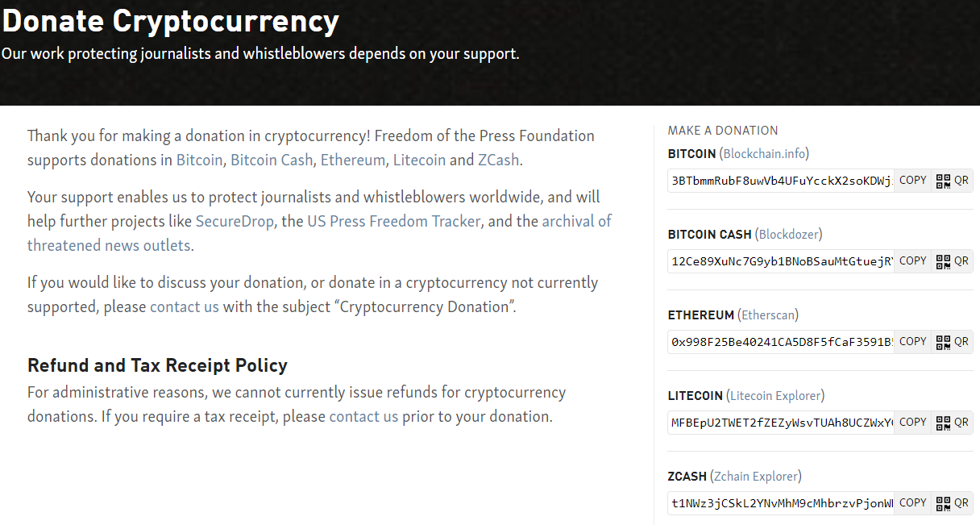Copy the Litecoin donation address
This screenshot has height=525, width=980.
pyautogui.click(x=912, y=423)
